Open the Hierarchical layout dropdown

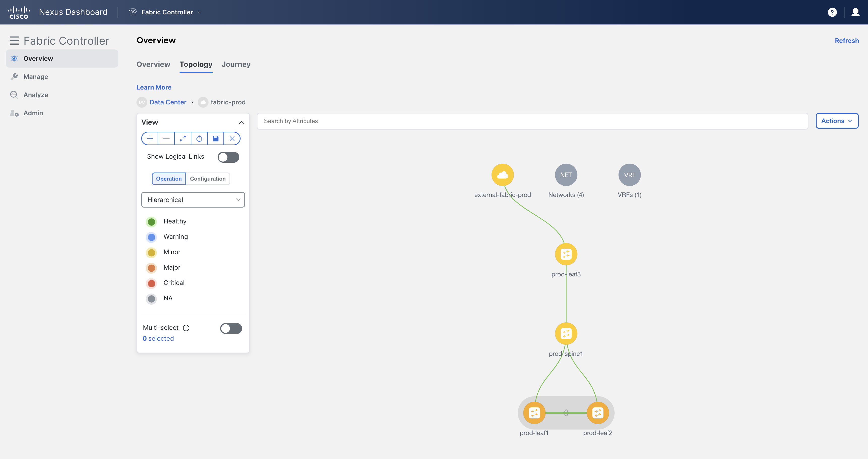coord(193,200)
